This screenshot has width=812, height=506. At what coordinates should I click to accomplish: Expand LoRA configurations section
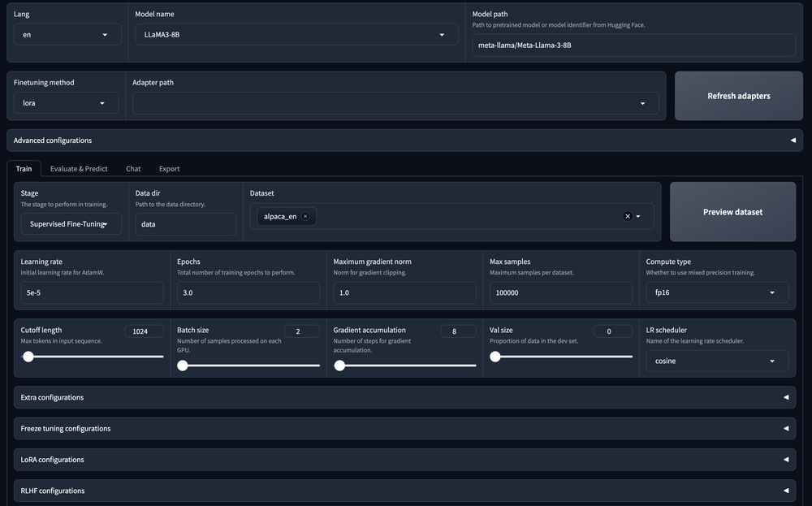404,460
